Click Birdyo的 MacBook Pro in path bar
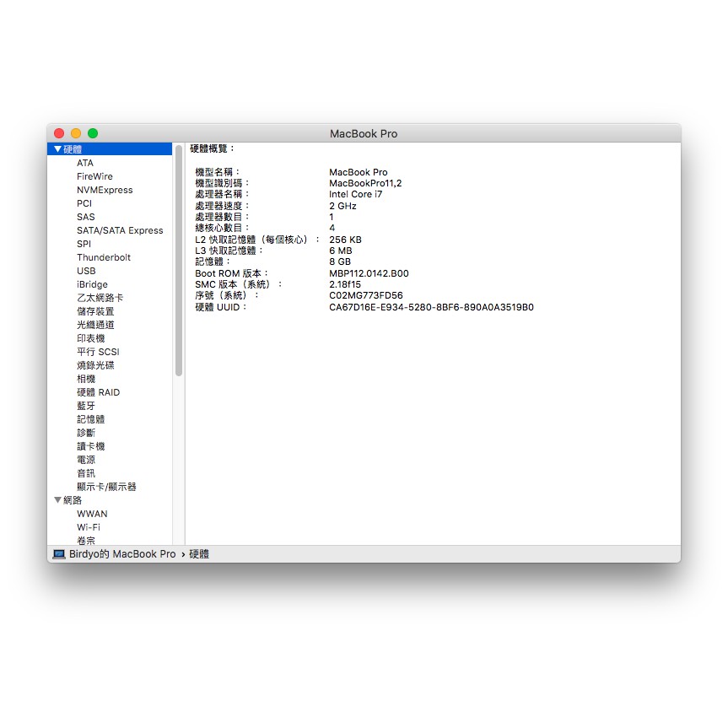 point(122,554)
